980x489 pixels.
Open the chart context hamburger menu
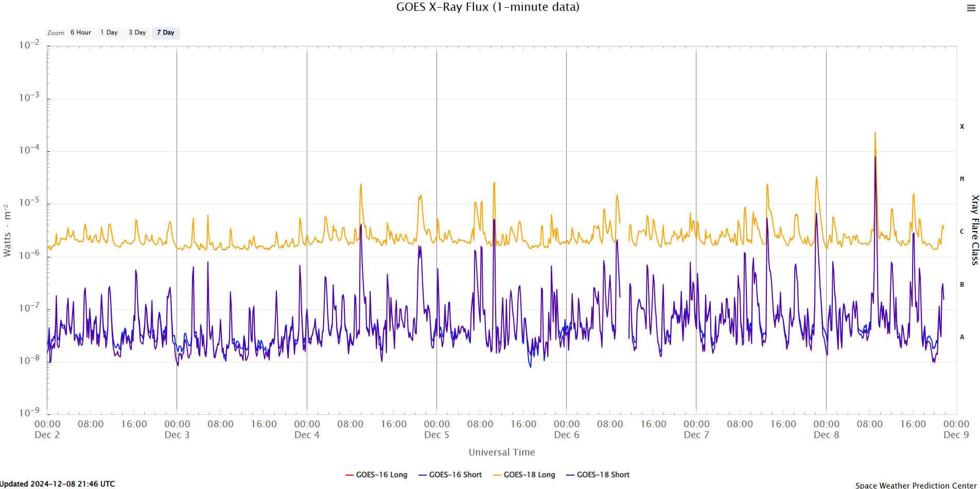pyautogui.click(x=971, y=8)
